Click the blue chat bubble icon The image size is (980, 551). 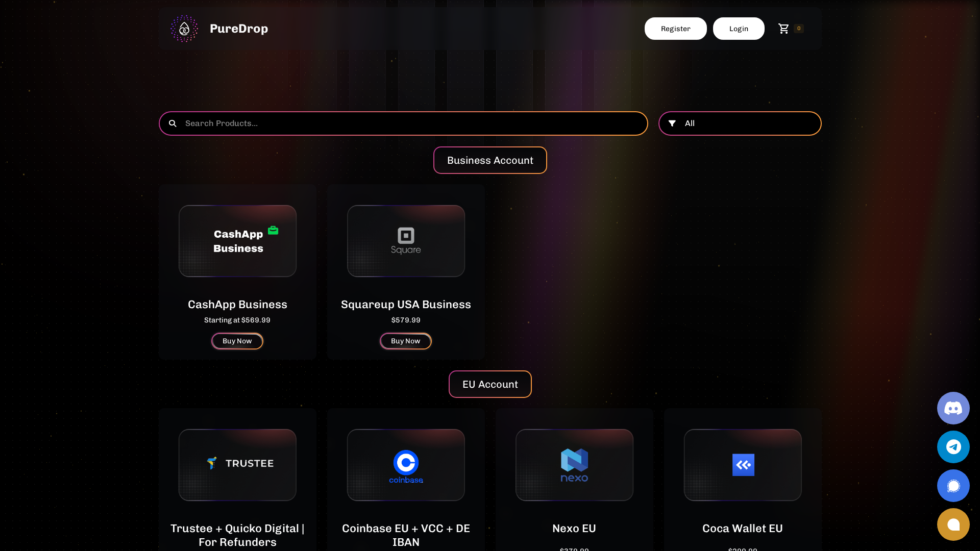click(x=953, y=486)
